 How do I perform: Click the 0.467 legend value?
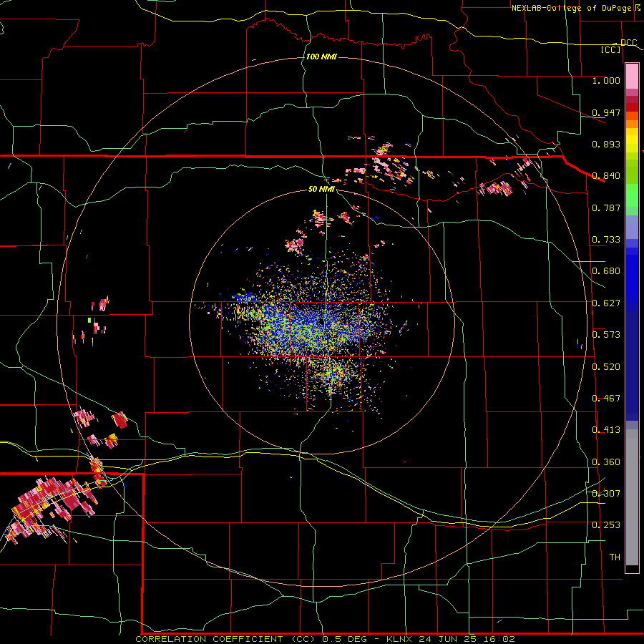(606, 399)
